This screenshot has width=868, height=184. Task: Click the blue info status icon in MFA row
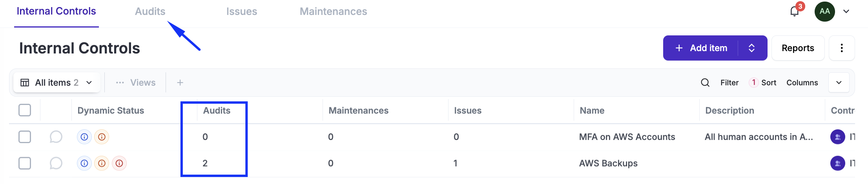tap(84, 137)
